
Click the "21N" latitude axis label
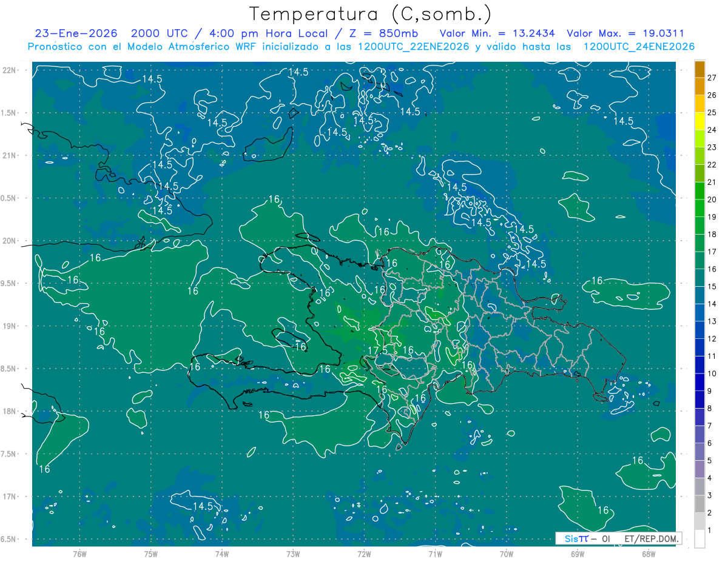(10, 155)
